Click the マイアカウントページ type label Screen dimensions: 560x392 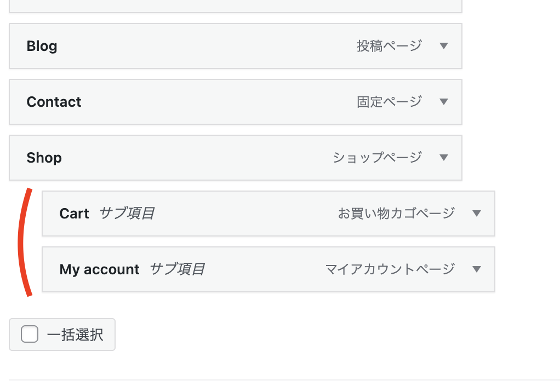click(390, 269)
